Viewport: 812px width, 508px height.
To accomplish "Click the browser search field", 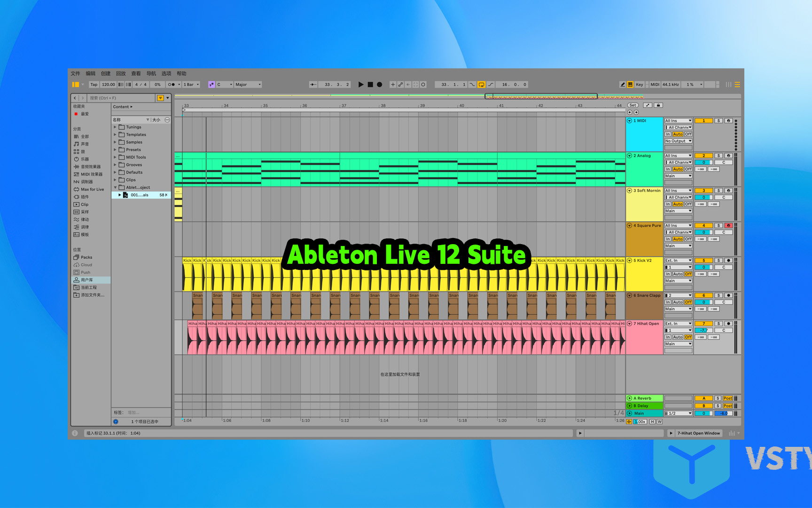I will point(122,98).
